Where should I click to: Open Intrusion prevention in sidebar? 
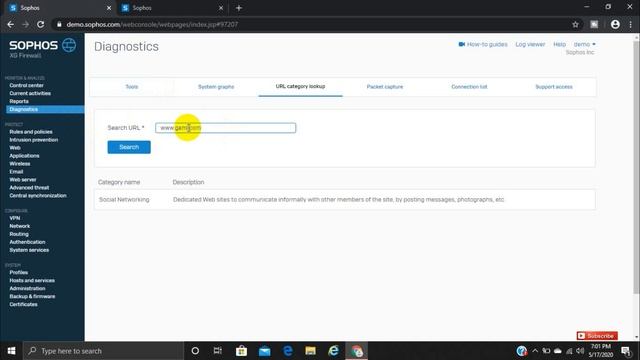point(34,140)
